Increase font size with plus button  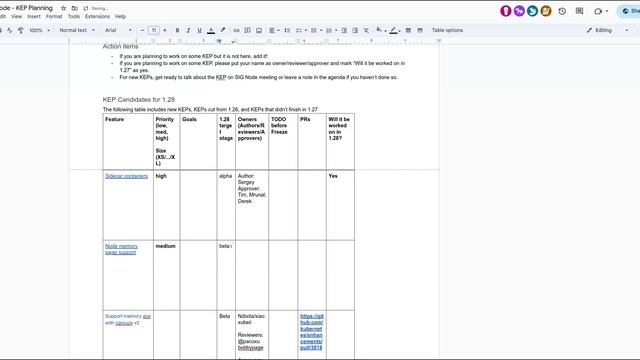click(x=165, y=30)
